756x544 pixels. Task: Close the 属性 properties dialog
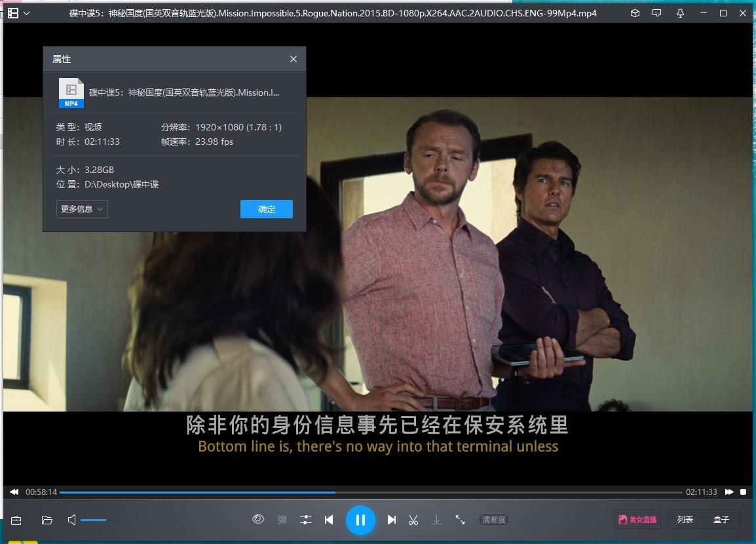click(293, 59)
